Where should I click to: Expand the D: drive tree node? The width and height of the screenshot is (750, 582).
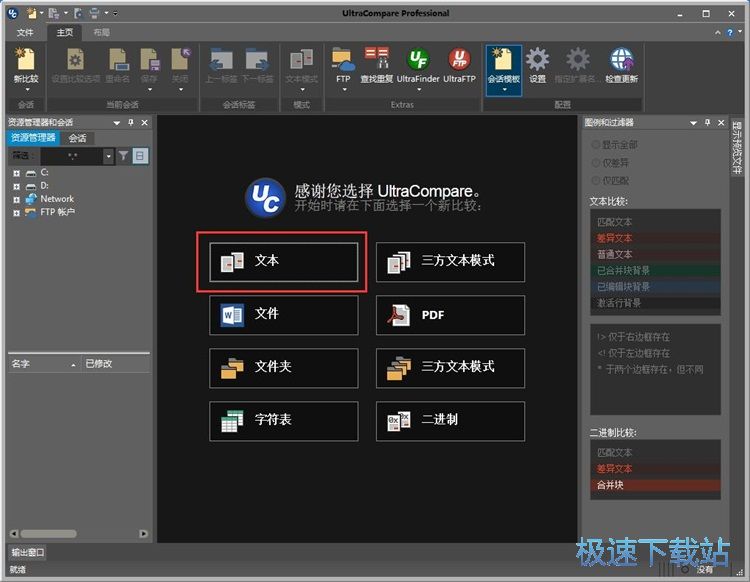pos(16,186)
